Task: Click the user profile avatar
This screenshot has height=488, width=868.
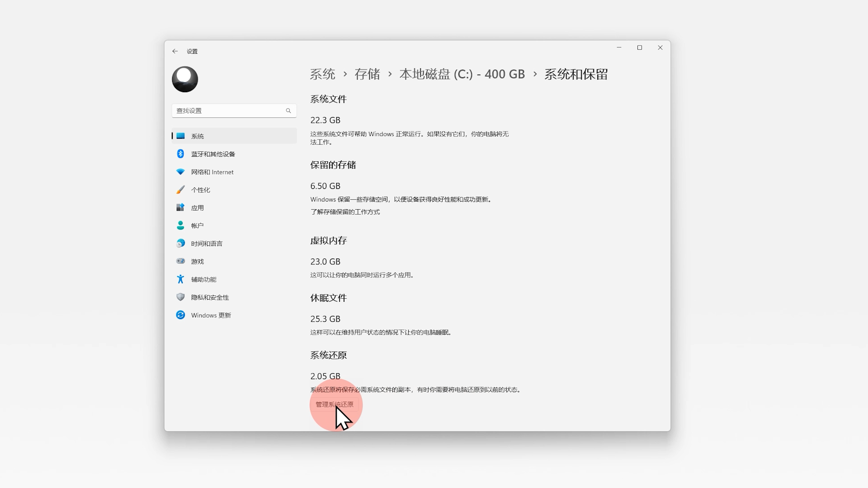Action: [185, 80]
